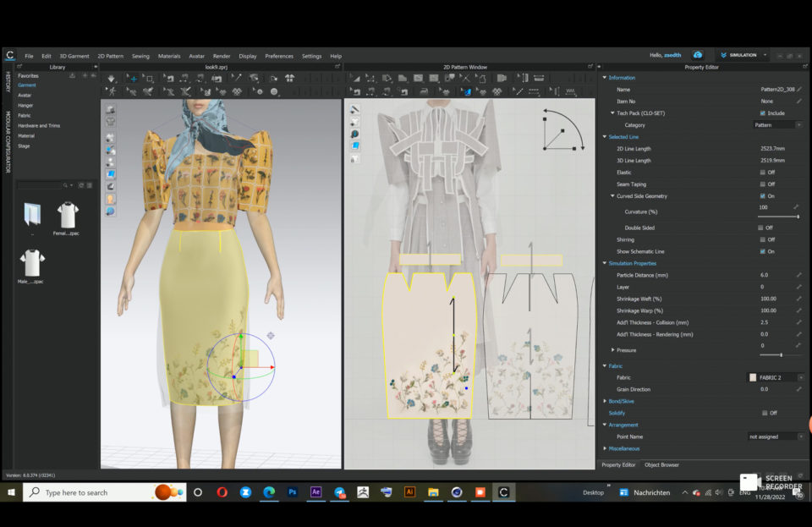Enable the Elastic option
The height and width of the screenshot is (527, 812).
[763, 171]
